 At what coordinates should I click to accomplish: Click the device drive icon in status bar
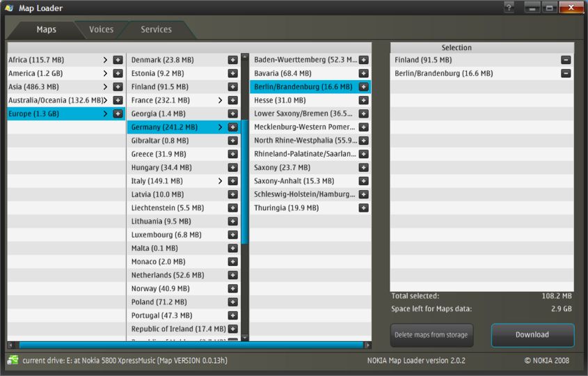point(13,360)
